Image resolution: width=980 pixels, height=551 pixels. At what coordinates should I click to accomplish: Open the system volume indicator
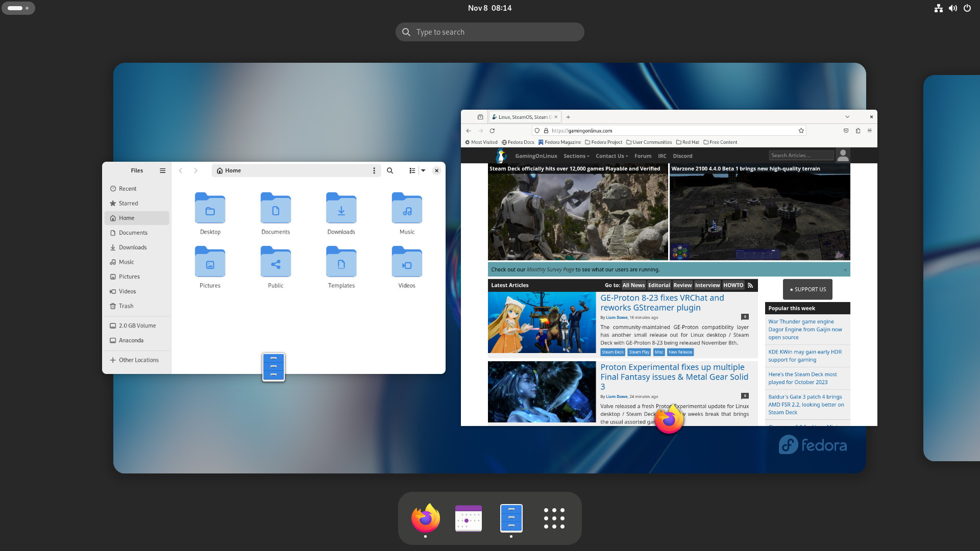pos(952,8)
